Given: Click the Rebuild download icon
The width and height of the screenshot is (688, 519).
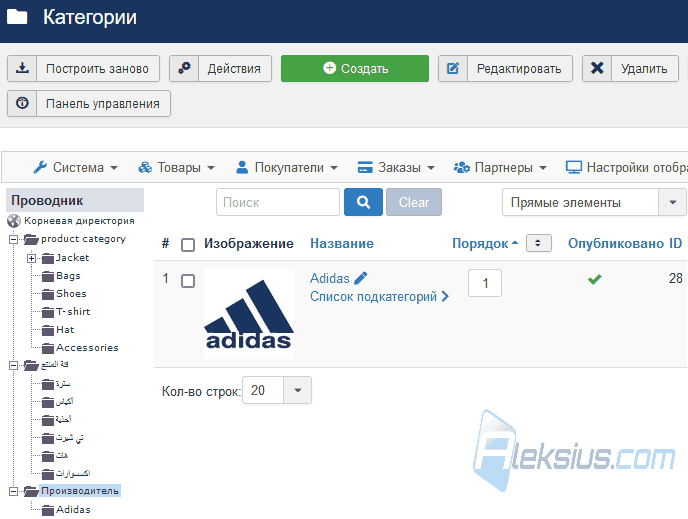Looking at the screenshot, I should (x=22, y=68).
